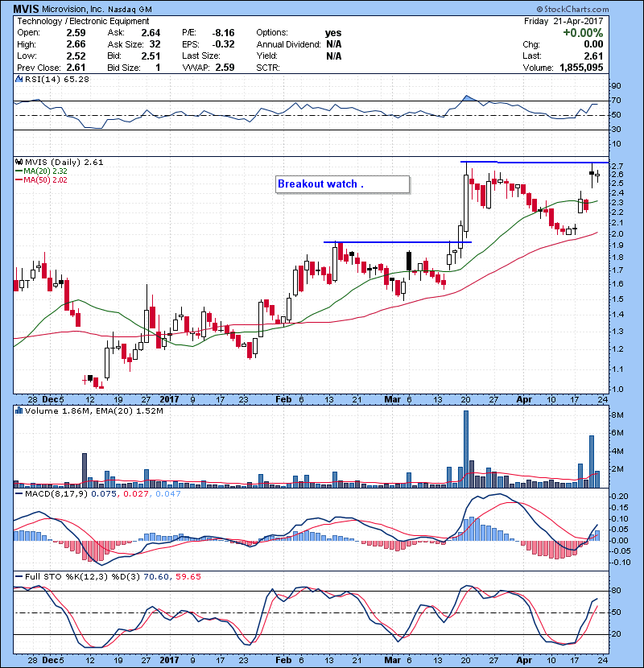This screenshot has height=668, width=644.
Task: Click the SCTR label
Action: [x=268, y=68]
